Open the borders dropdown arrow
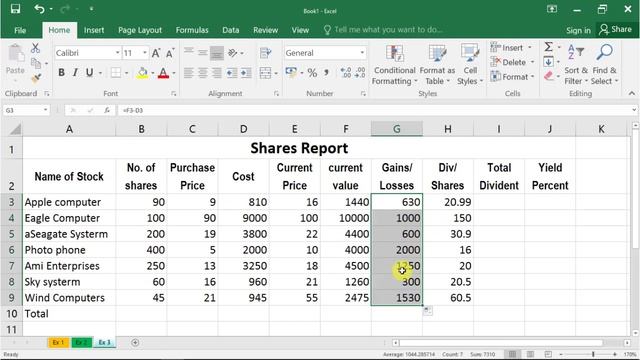Image resolution: width=640 pixels, height=360 pixels. [127, 73]
